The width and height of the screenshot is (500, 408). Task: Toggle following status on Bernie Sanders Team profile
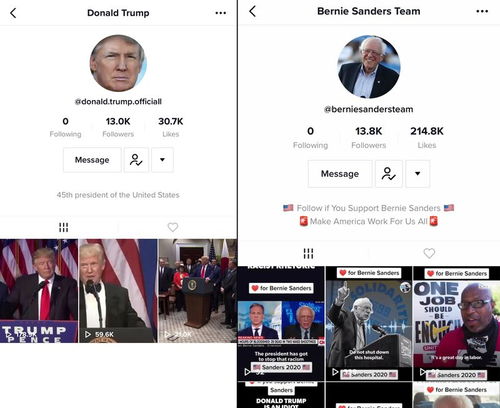[x=389, y=174]
